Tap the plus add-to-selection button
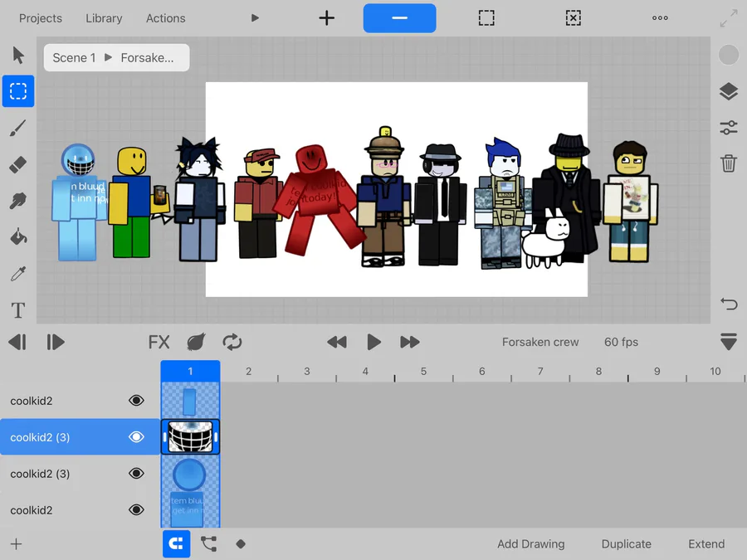 point(327,18)
